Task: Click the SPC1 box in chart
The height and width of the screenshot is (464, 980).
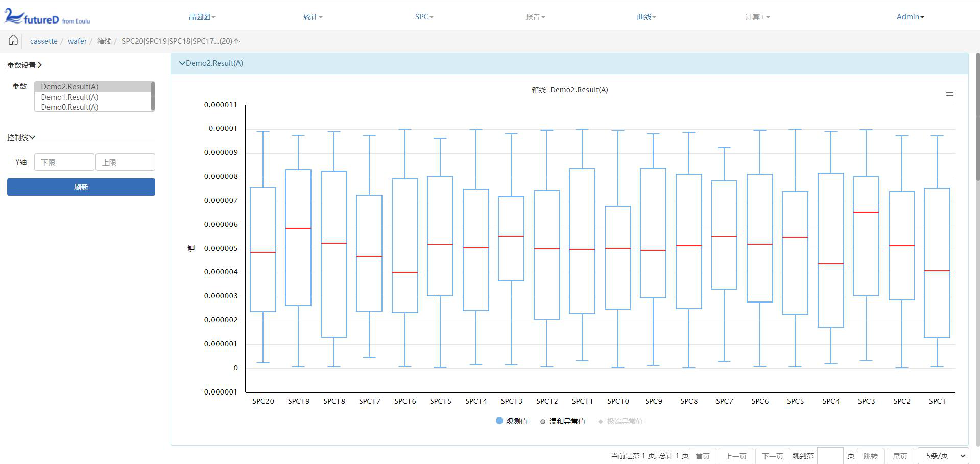Action: pos(937,263)
